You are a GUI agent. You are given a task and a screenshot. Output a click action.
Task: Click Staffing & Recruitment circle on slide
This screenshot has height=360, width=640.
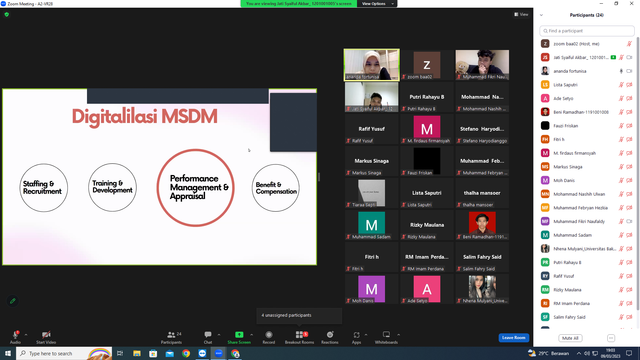click(44, 188)
